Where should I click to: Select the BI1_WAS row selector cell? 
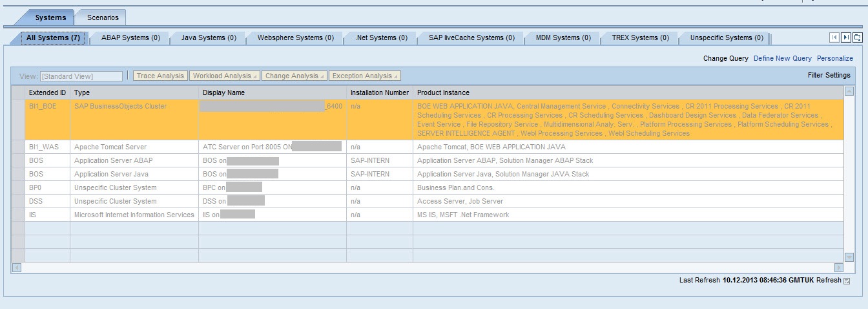[x=18, y=147]
